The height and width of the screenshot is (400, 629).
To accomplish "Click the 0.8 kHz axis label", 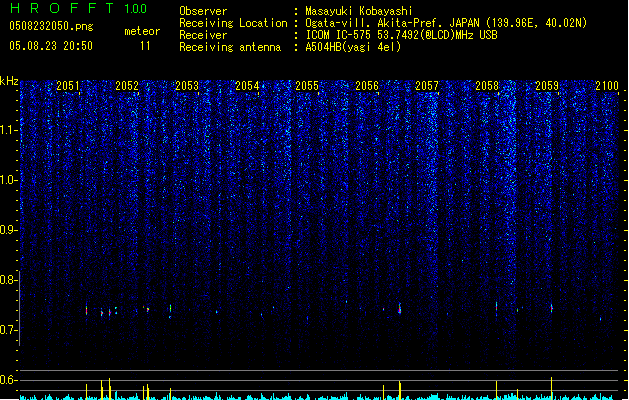I will tap(9, 280).
